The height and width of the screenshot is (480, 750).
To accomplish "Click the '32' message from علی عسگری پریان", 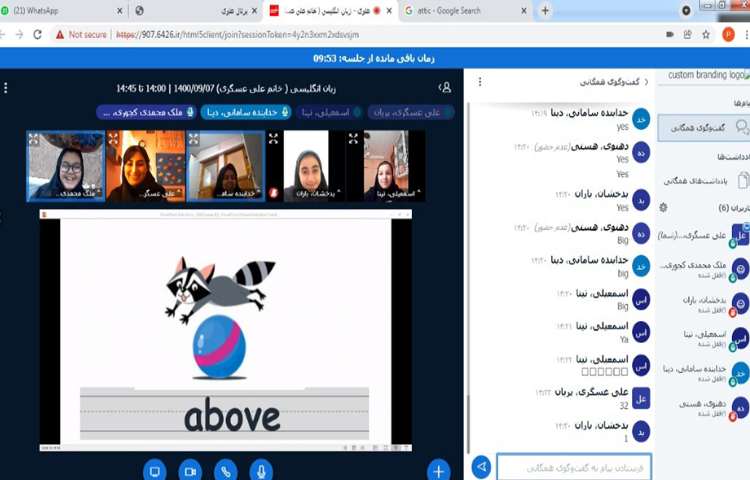I will 623,405.
